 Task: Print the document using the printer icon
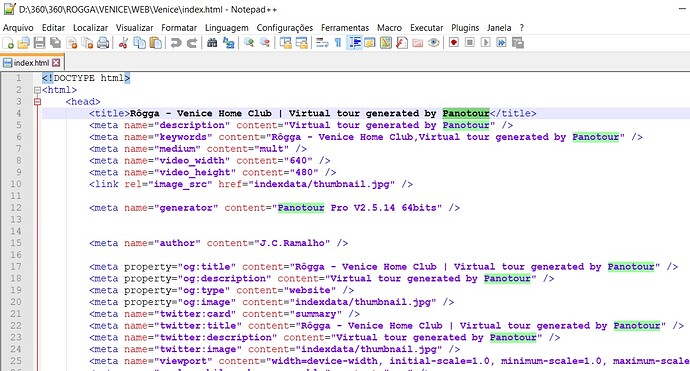(x=103, y=43)
